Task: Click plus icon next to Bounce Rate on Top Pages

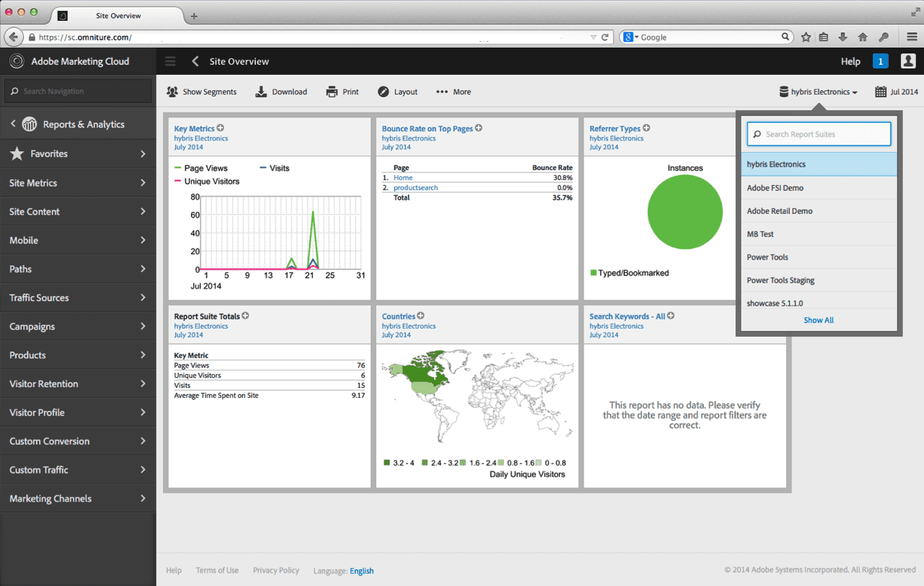Action: coord(479,128)
